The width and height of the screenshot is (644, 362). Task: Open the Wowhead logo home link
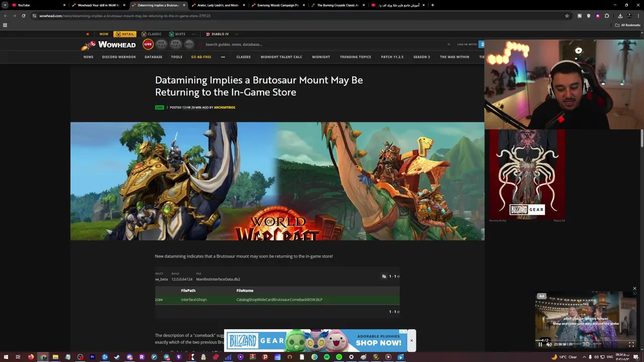coord(109,45)
